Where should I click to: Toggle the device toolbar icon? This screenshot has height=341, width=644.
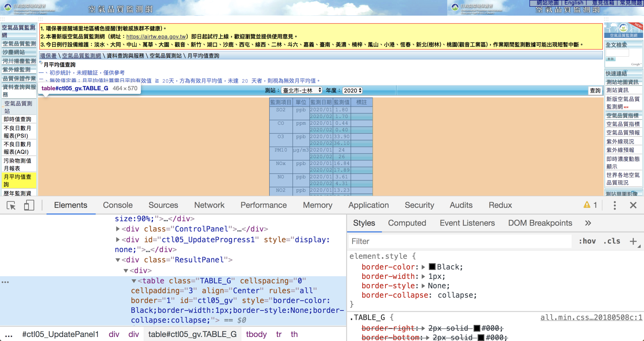click(29, 205)
